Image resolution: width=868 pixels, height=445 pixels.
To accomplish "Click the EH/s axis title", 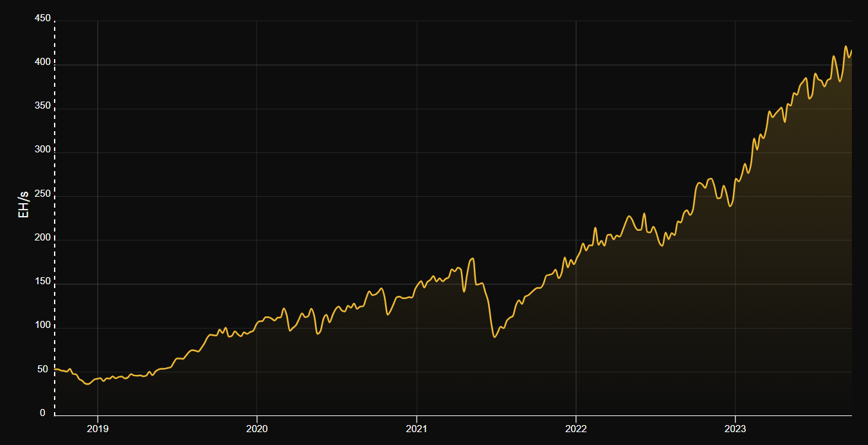I will [x=23, y=204].
